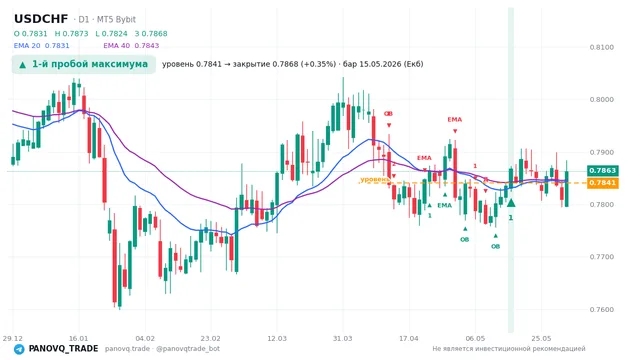The image size is (640, 360).
Task: Click the orange "уровень" level label
Action: [x=374, y=179]
